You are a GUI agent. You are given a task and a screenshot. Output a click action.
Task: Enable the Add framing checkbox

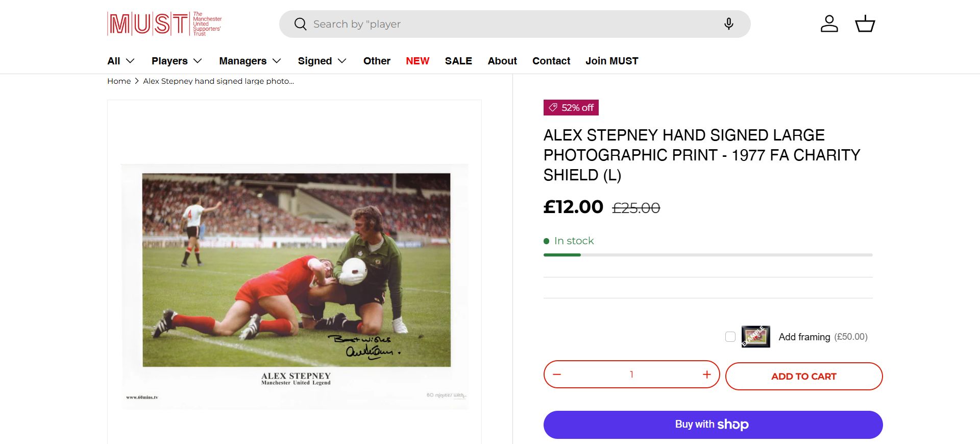pyautogui.click(x=730, y=337)
